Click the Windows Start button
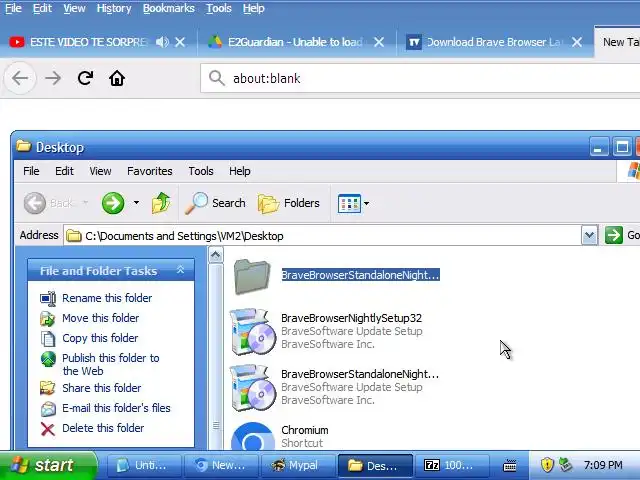 (x=48, y=465)
